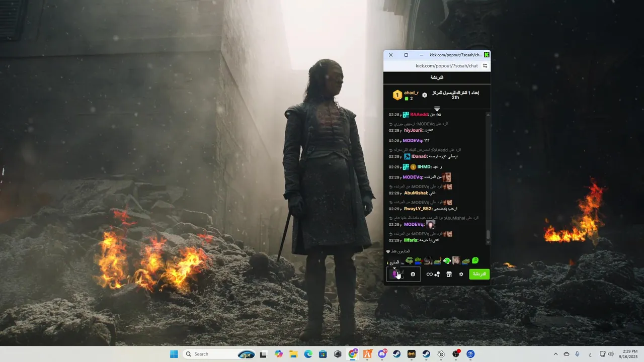The width and height of the screenshot is (644, 362).
Task: Click the kick.com popout URL field
Action: pos(447,66)
